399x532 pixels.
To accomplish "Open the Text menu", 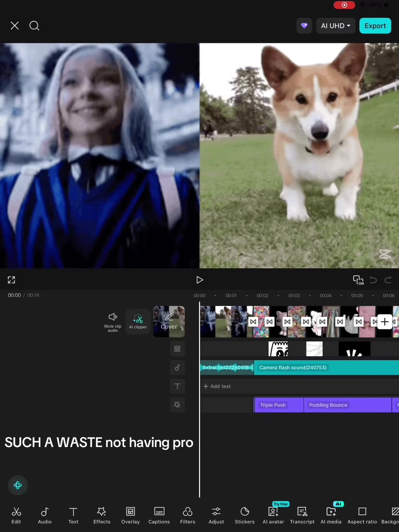I will 73,515.
